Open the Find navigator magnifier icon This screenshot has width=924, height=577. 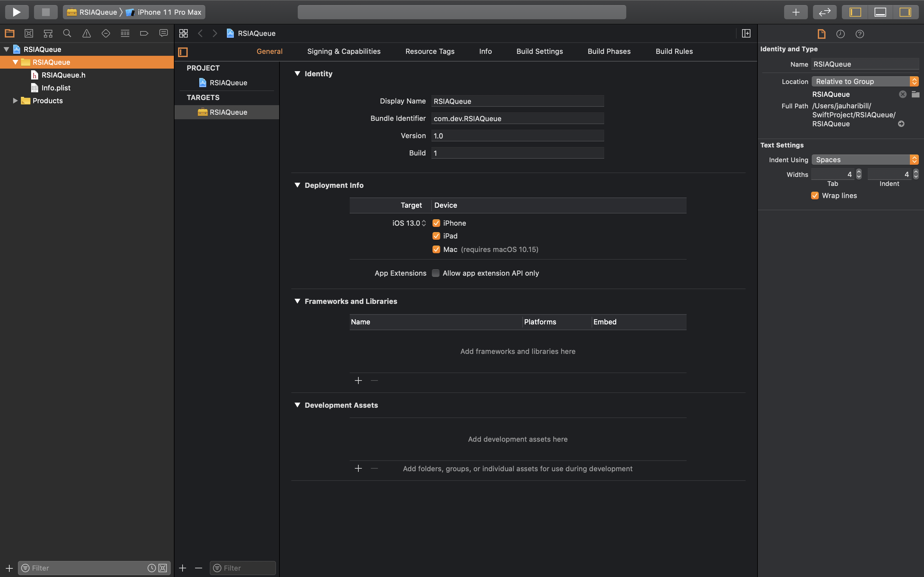(x=67, y=34)
